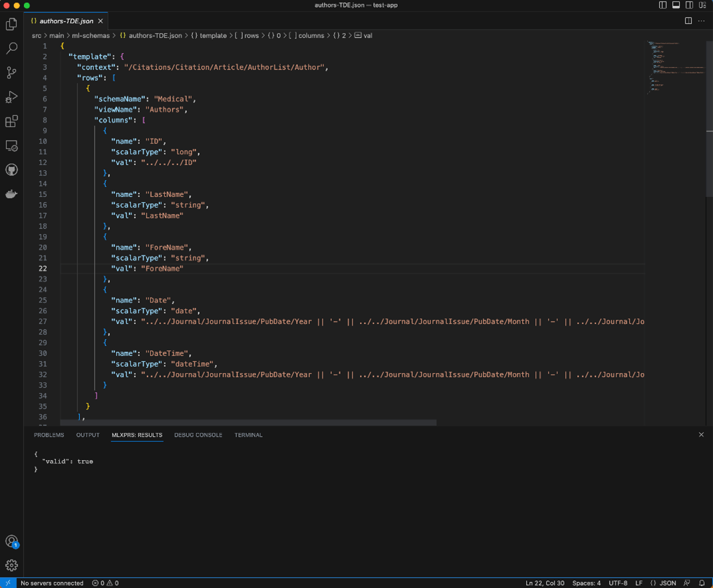Click the editor minimap preview
Image resolution: width=713 pixels, height=588 pixels.
click(x=675, y=67)
